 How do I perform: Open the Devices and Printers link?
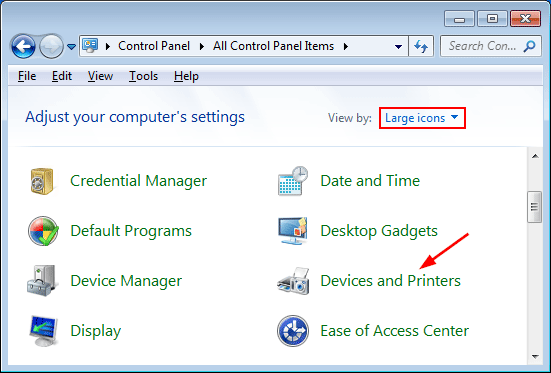tap(390, 281)
